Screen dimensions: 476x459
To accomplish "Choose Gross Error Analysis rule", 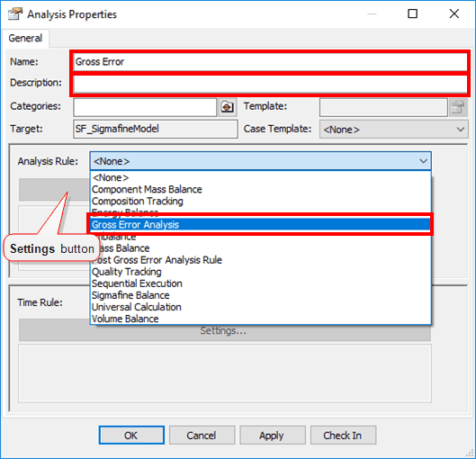I will (x=260, y=225).
